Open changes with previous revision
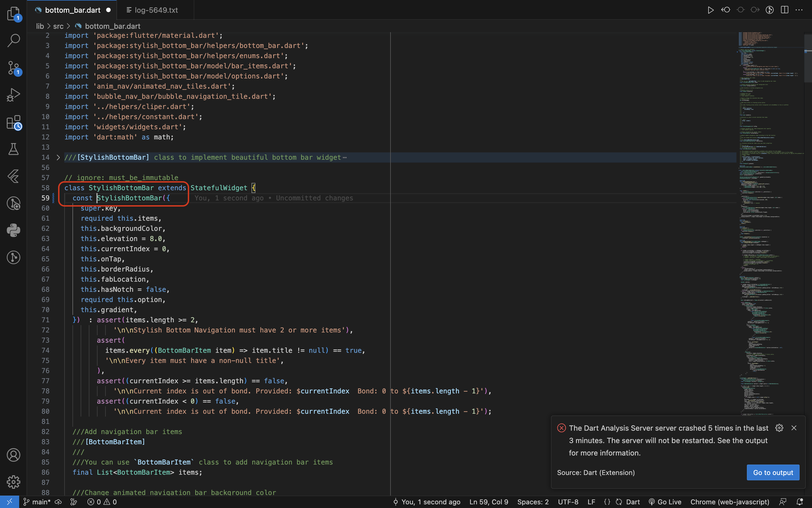Image resolution: width=812 pixels, height=508 pixels. coord(725,10)
